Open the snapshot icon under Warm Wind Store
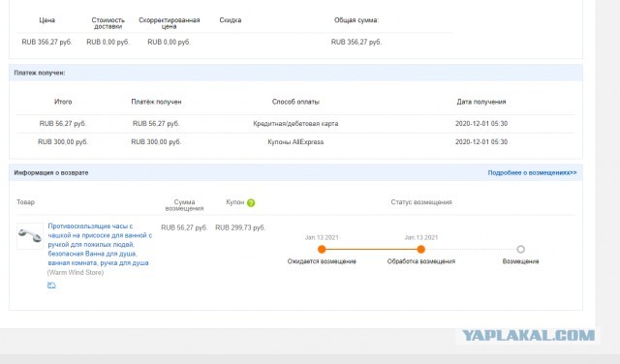620x364 pixels. pos(51,286)
